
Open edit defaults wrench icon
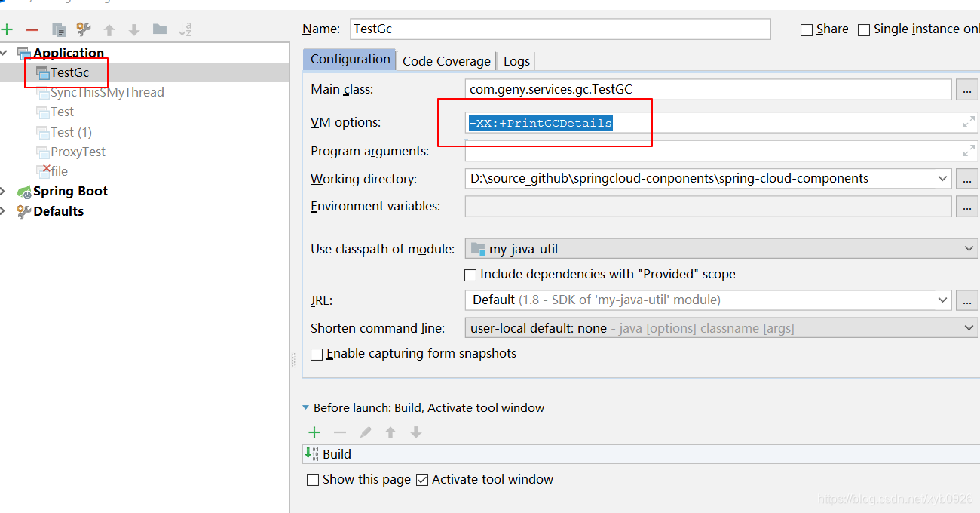pos(84,29)
